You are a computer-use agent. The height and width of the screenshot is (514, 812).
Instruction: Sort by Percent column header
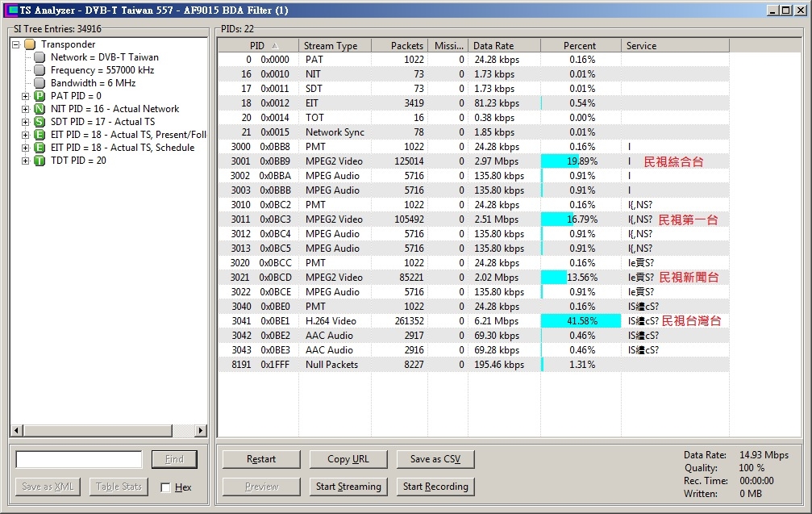pyautogui.click(x=581, y=46)
